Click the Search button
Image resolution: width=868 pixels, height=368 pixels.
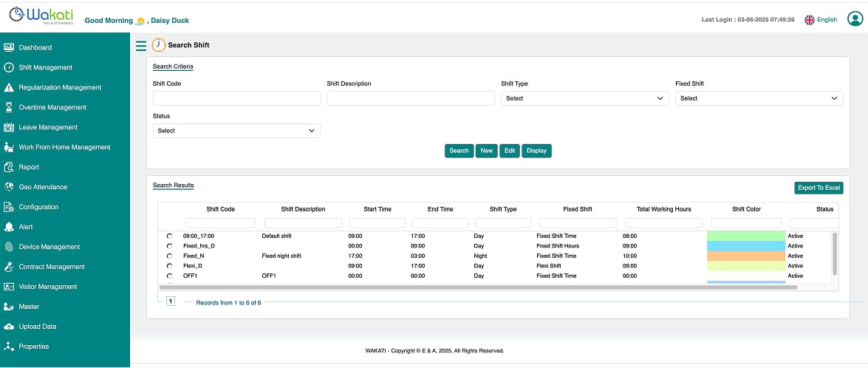(x=459, y=151)
